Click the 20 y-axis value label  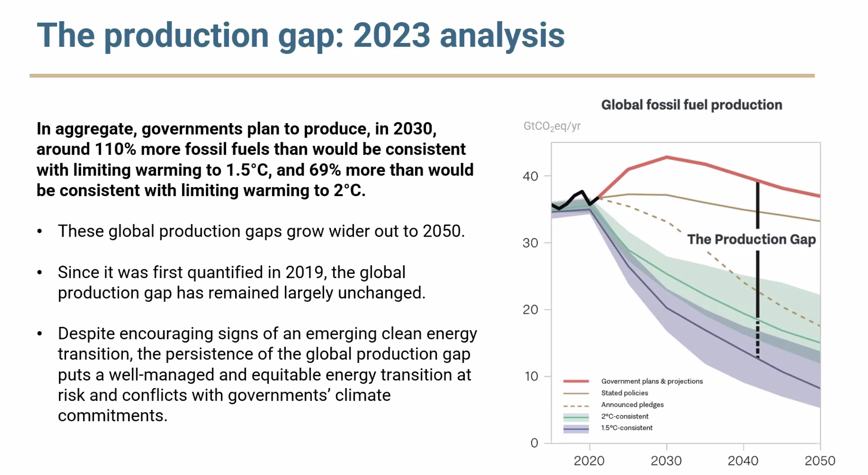pyautogui.click(x=530, y=310)
